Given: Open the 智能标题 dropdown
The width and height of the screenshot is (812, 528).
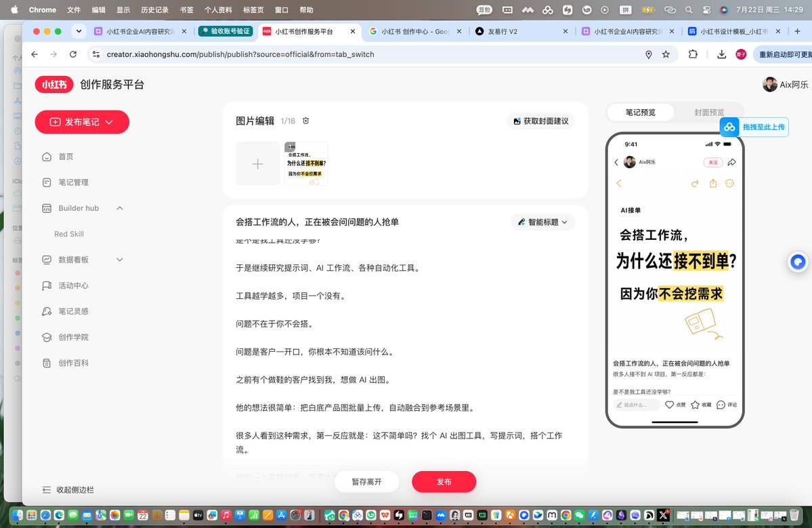Looking at the screenshot, I should (x=542, y=222).
